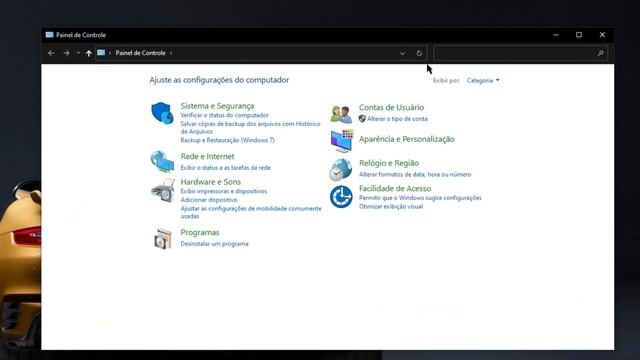
Task: Click the Control Panel icon in address bar
Action: tap(101, 53)
